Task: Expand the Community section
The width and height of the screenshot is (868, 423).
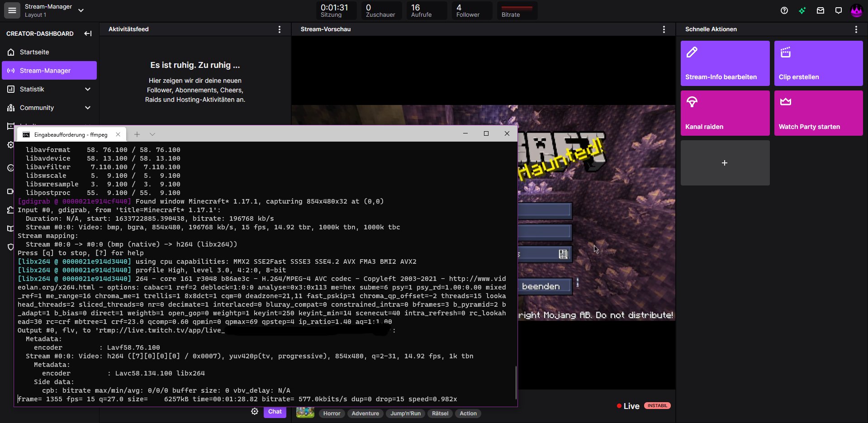Action: (49, 108)
